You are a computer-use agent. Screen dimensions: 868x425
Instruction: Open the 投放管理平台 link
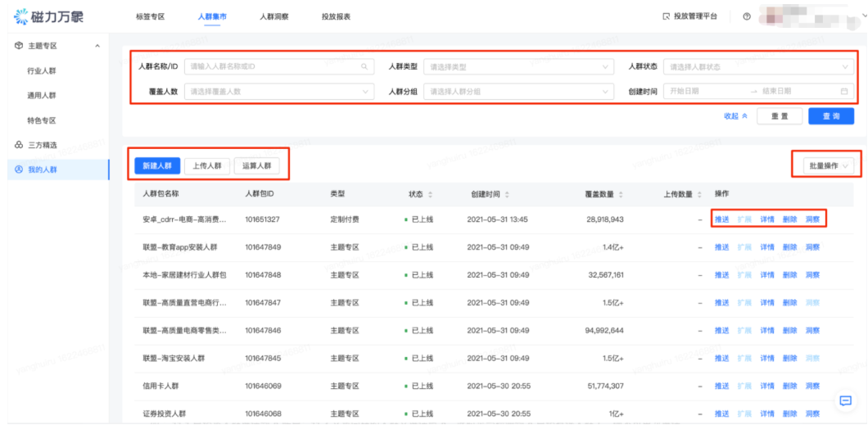coord(689,16)
